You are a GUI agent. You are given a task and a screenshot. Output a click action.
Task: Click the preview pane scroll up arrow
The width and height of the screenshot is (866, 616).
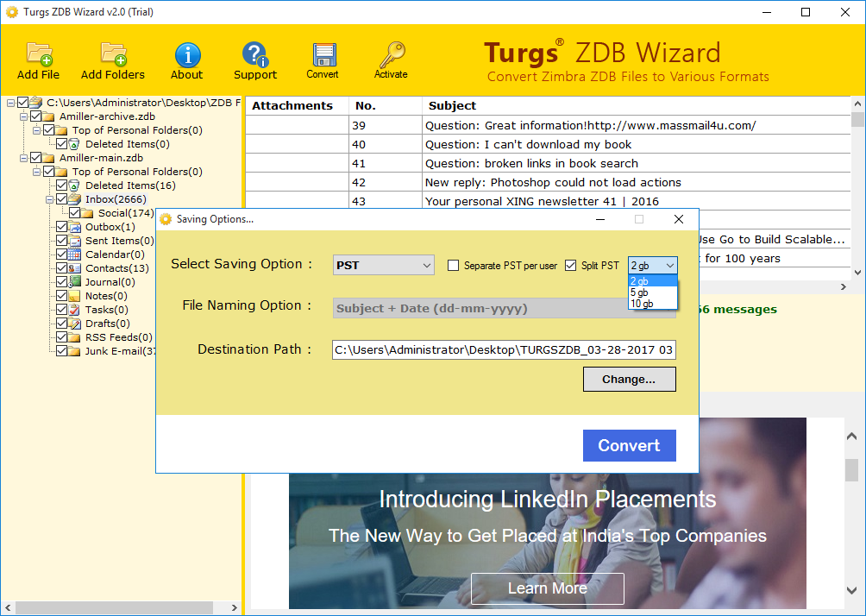[851, 437]
